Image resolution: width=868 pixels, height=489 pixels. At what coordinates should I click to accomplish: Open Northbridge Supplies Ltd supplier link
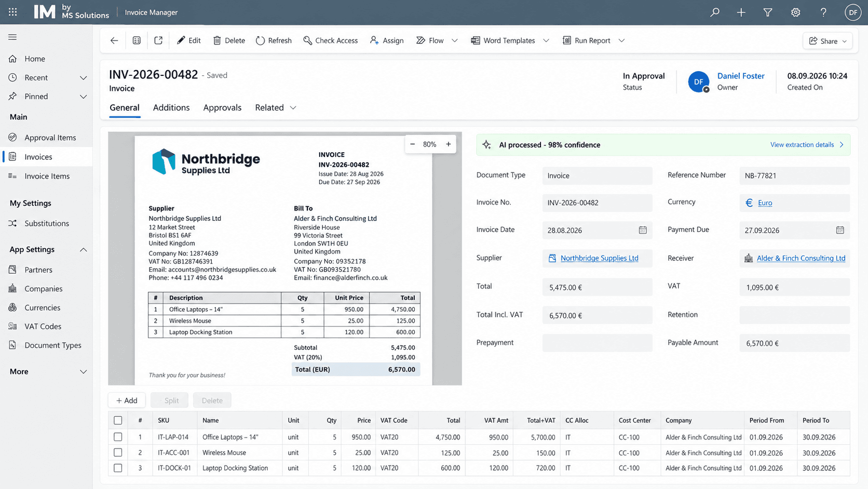tap(599, 258)
